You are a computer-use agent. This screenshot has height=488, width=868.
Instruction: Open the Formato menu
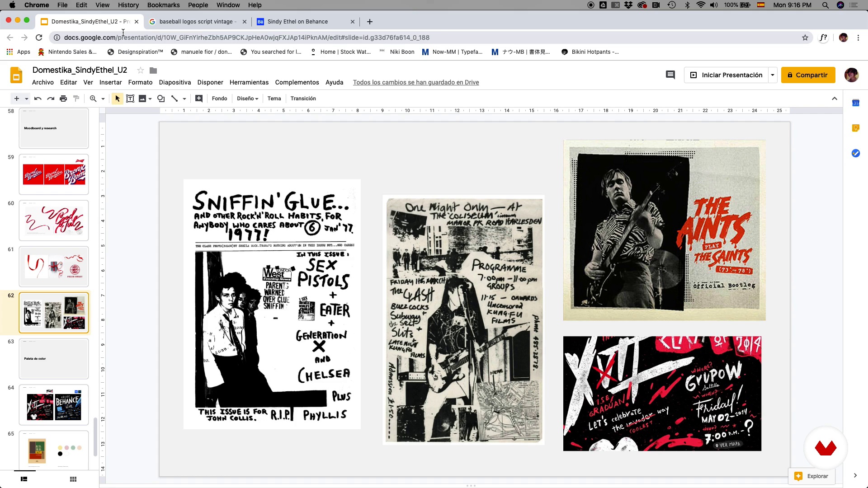[140, 82]
